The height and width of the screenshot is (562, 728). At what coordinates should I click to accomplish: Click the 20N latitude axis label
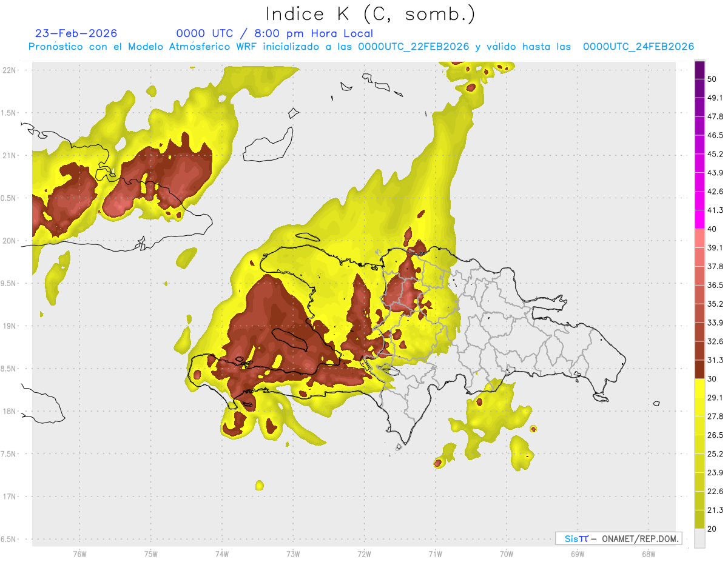pyautogui.click(x=9, y=241)
